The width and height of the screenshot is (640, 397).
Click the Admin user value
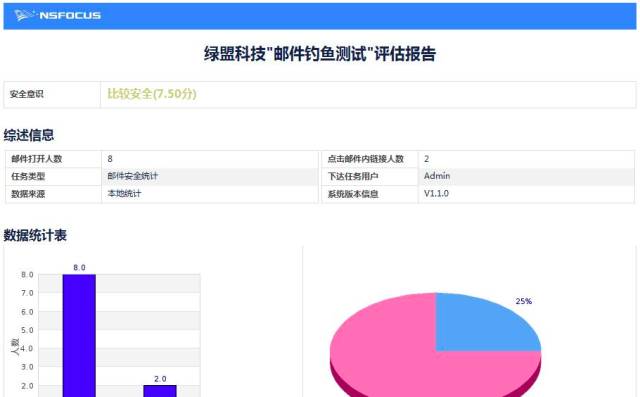pyautogui.click(x=437, y=176)
